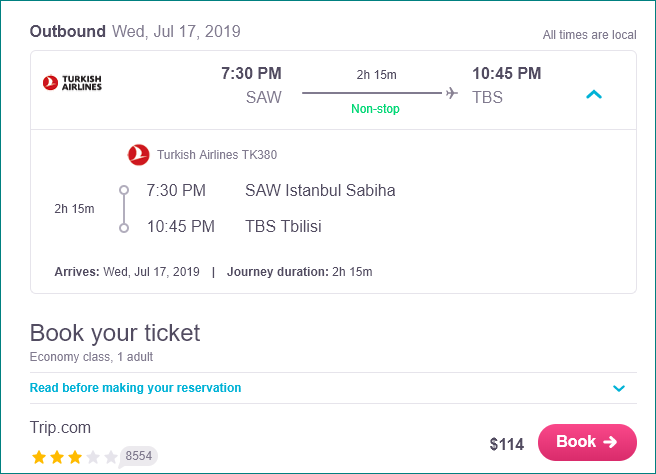Click the 7:30 PM SAW departure time
Image resolution: width=656 pixels, height=474 pixels.
pyautogui.click(x=251, y=74)
